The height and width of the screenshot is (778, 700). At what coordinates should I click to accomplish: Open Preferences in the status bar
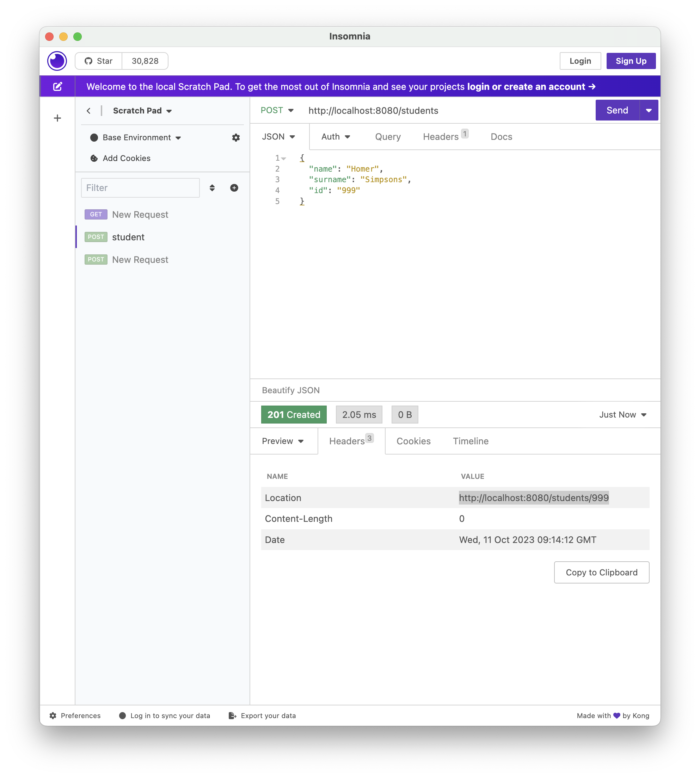[75, 715]
